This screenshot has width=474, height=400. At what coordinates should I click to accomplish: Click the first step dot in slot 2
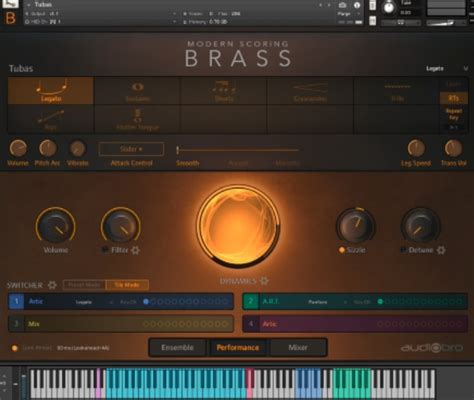click(x=380, y=302)
